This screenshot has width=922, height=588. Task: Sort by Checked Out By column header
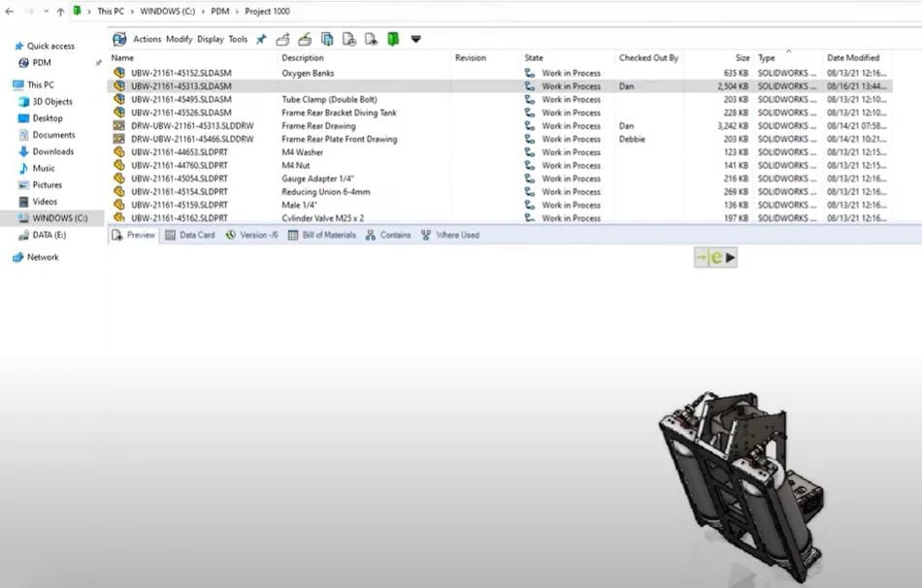tap(648, 57)
